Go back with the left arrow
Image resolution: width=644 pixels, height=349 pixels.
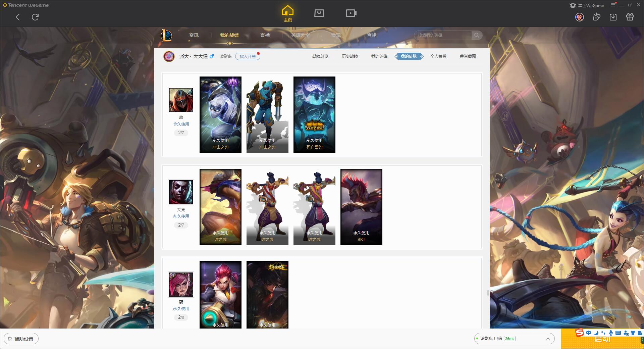18,17
